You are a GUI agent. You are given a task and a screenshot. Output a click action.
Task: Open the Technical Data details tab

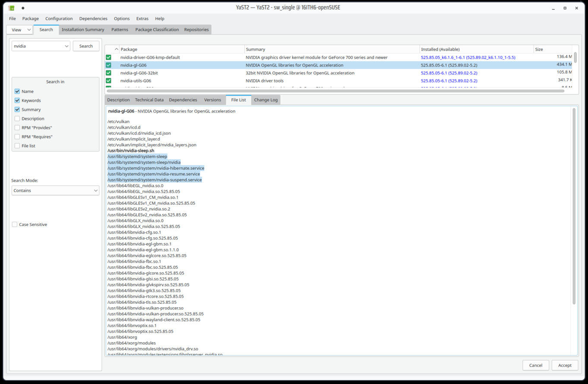(x=149, y=100)
